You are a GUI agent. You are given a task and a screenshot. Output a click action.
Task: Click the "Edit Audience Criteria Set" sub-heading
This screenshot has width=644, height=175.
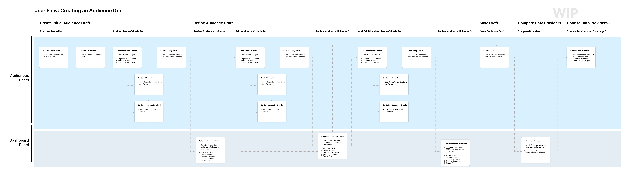251,31
